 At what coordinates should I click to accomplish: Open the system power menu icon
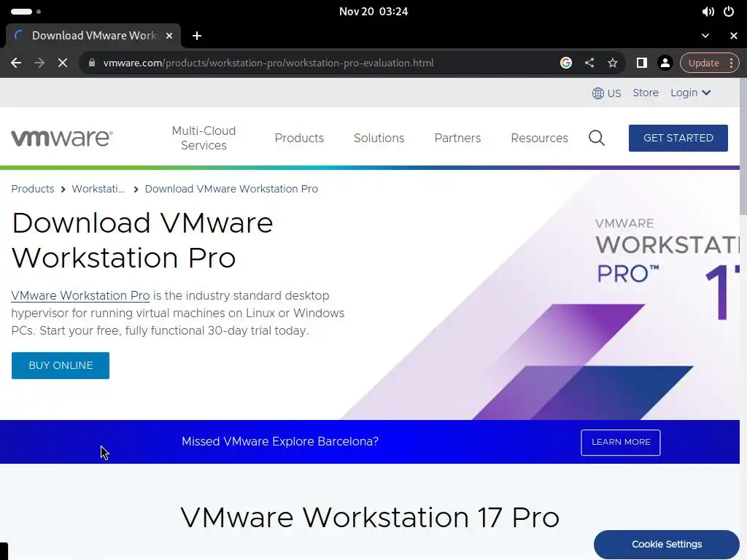point(729,12)
